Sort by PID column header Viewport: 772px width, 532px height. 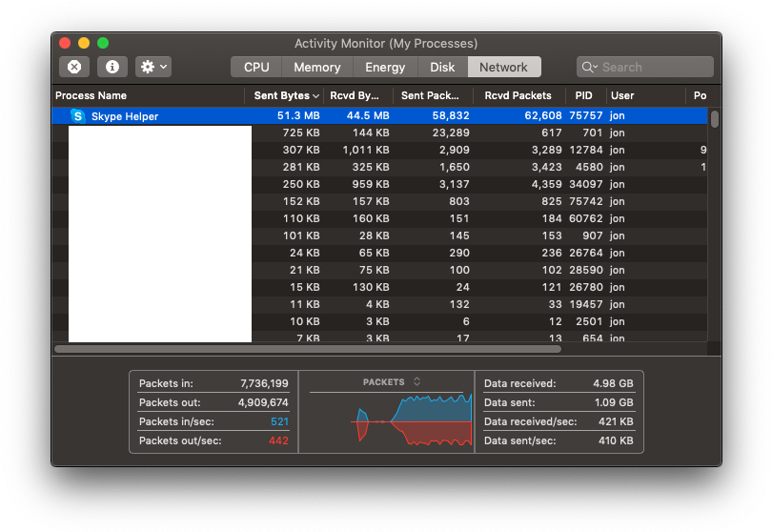click(x=583, y=95)
